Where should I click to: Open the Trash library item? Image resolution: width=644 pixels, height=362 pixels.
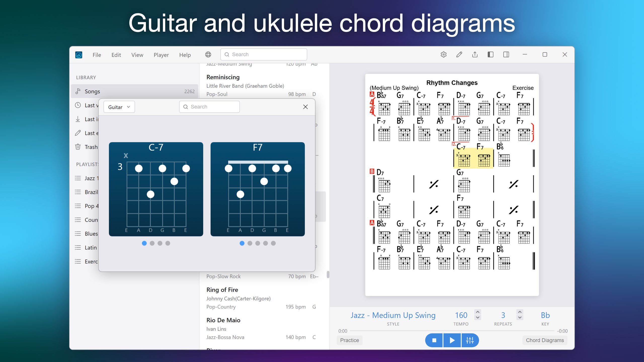tap(87, 147)
